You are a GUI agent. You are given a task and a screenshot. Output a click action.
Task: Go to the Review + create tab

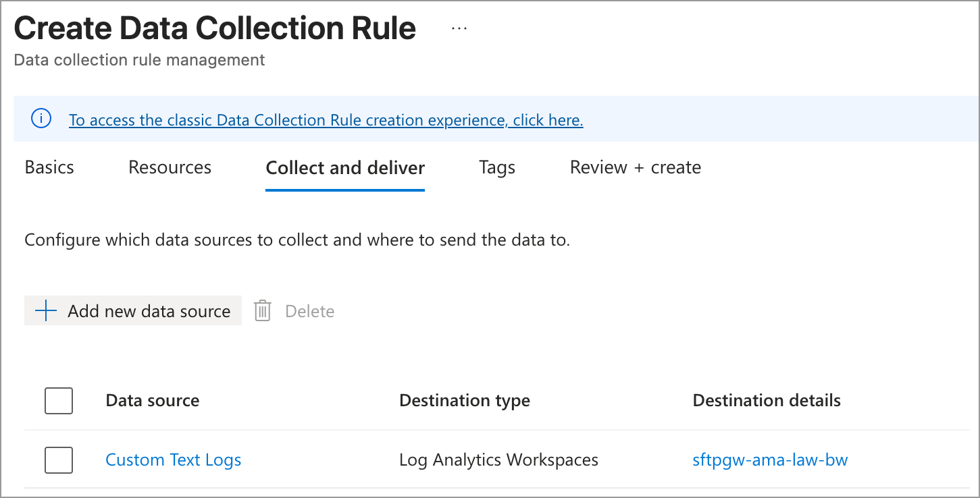(x=636, y=167)
